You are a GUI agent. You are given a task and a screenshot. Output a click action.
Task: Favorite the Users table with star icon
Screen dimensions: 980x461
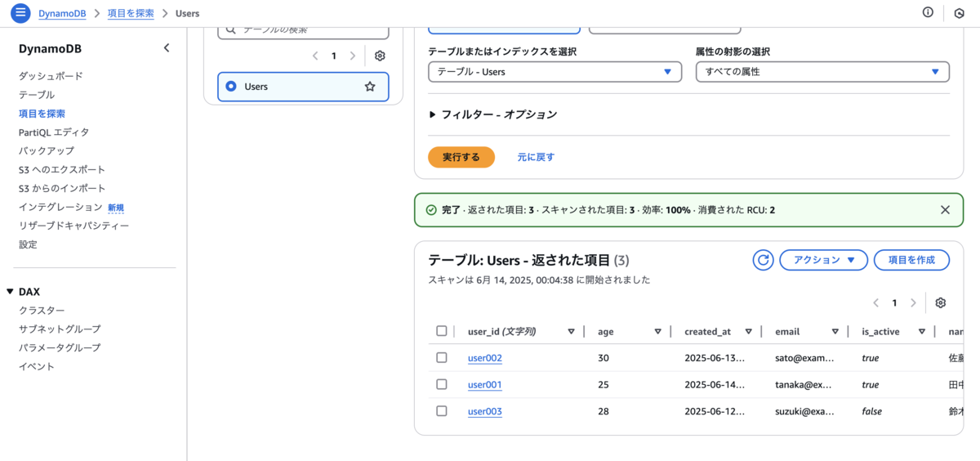pos(370,86)
